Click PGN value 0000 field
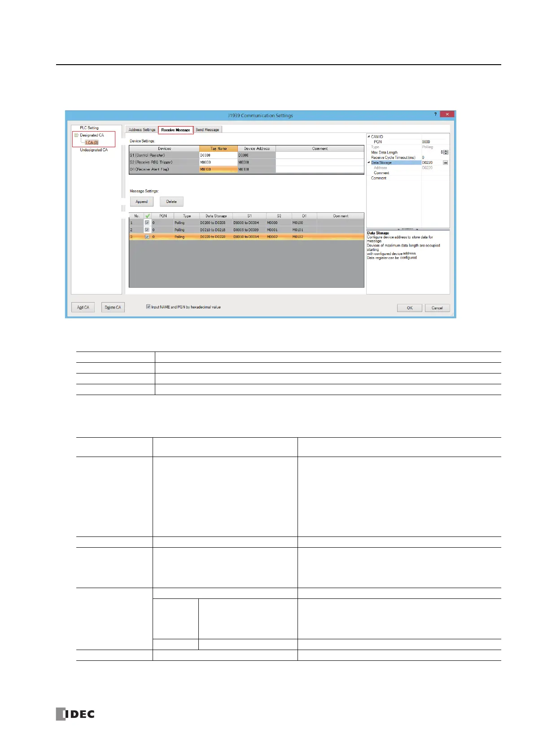This screenshot has height=756, width=534. (x=435, y=142)
